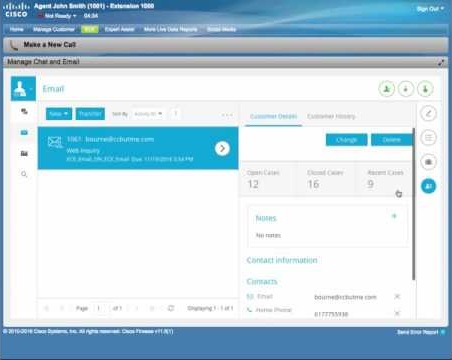Click the pencil edit icon on right rail
The height and width of the screenshot is (360, 452).
428,114
